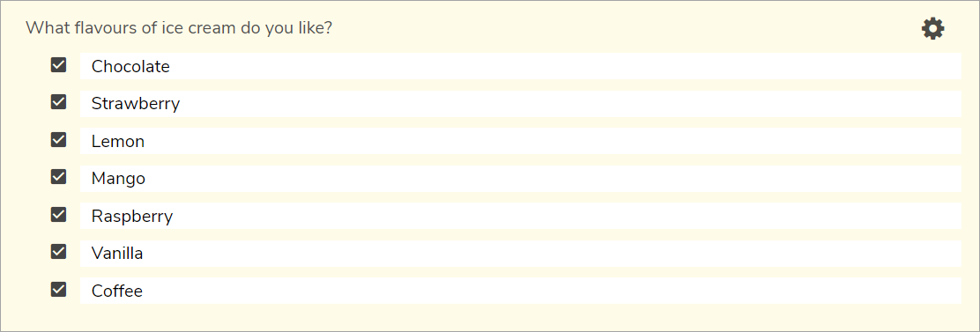Untick the Raspberry checkbox
This screenshot has height=332, width=980.
(x=59, y=215)
